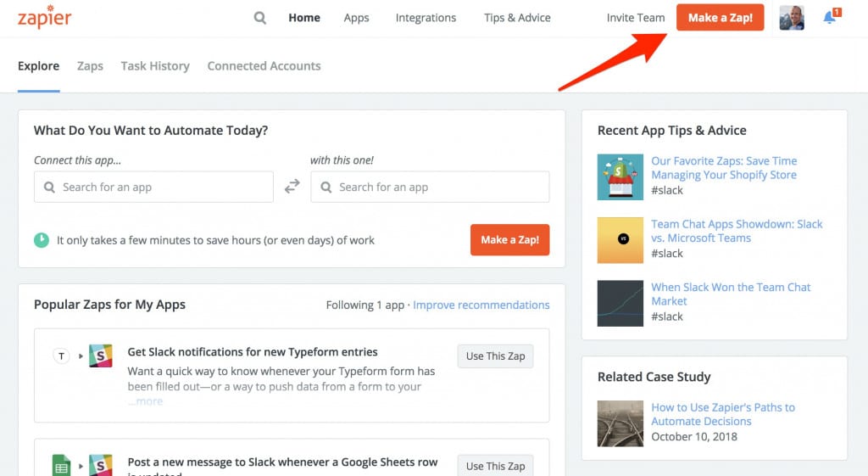868x476 pixels.
Task: Open Tips & Advice navigation item
Action: [517, 18]
